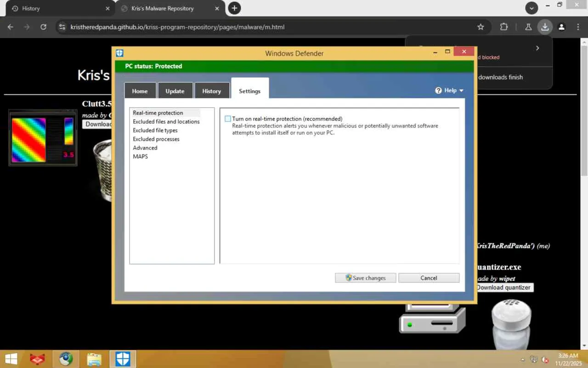Minimize the Windows Defender window
Screen dimensions: 588x368
(435, 52)
